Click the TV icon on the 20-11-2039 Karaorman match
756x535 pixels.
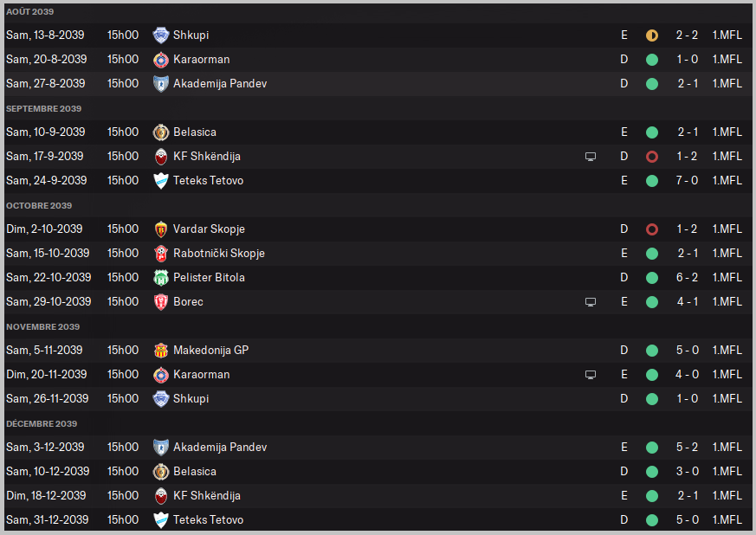(x=591, y=375)
